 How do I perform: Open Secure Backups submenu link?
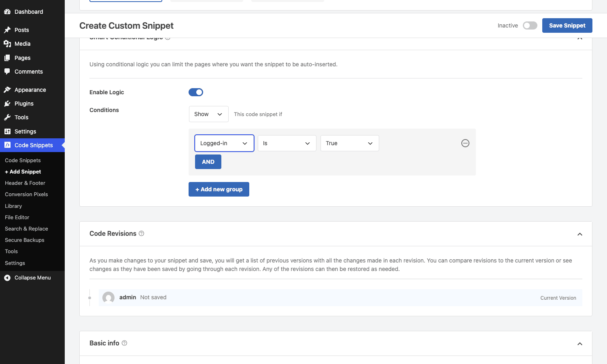coord(25,240)
